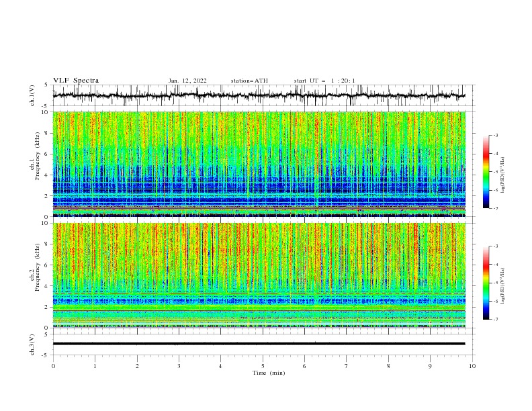Viewport: 532px width, 411px height.
Task: Click time axis tick label "1"
Action: pyautogui.click(x=95, y=366)
